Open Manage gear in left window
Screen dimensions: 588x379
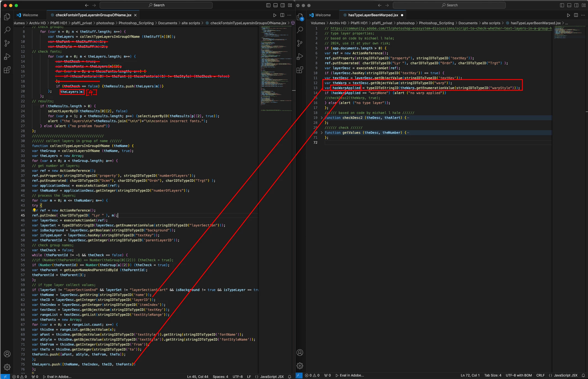coord(7,367)
